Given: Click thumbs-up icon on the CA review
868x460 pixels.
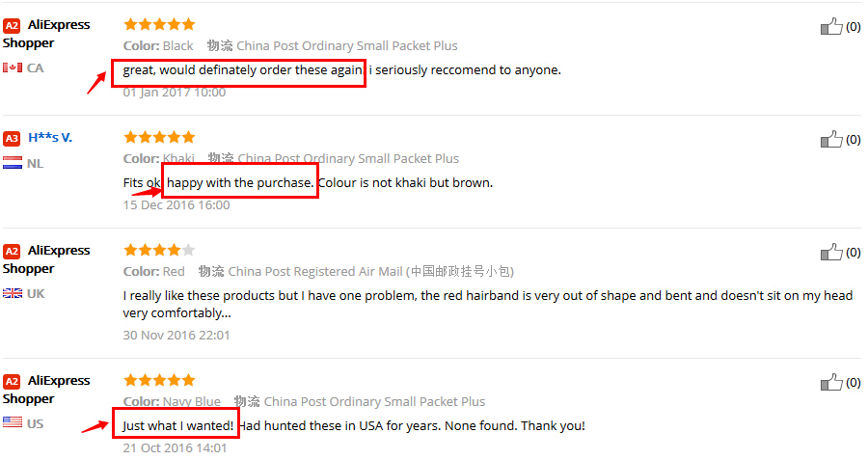Looking at the screenshot, I should (831, 27).
